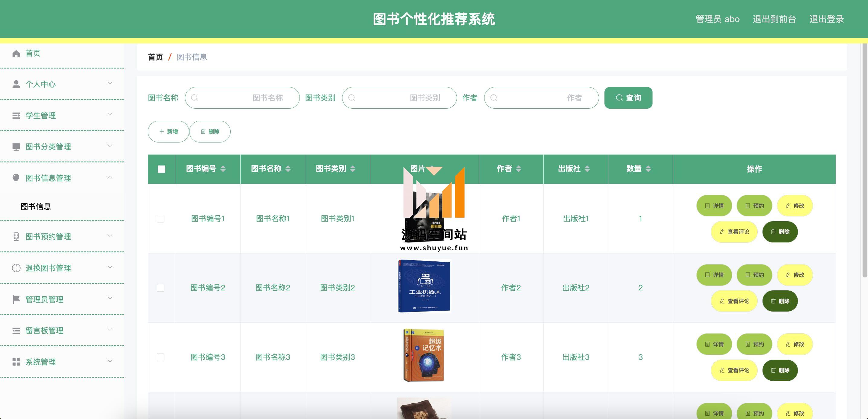Click the microphone icon beside 图书预约管理
The height and width of the screenshot is (419, 868).
pyautogui.click(x=16, y=237)
